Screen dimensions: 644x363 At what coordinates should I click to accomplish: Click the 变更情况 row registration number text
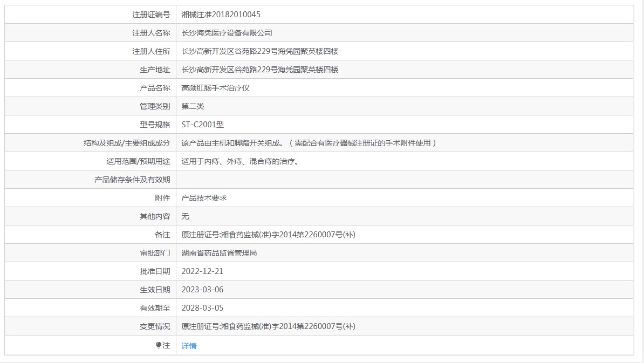click(x=268, y=326)
